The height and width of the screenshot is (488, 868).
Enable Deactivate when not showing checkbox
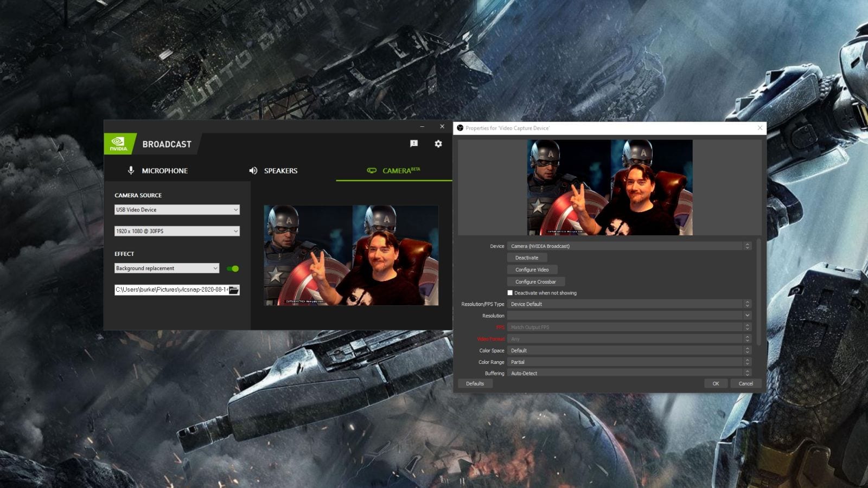click(x=510, y=293)
